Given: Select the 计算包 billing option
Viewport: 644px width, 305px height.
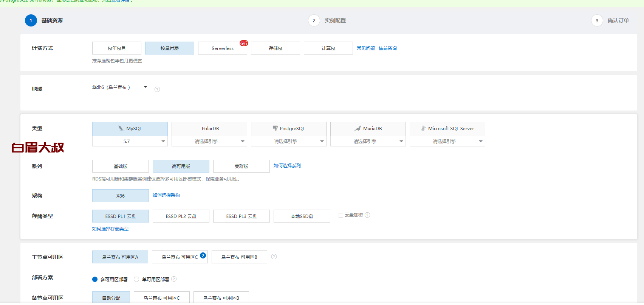Looking at the screenshot, I should pyautogui.click(x=328, y=48).
